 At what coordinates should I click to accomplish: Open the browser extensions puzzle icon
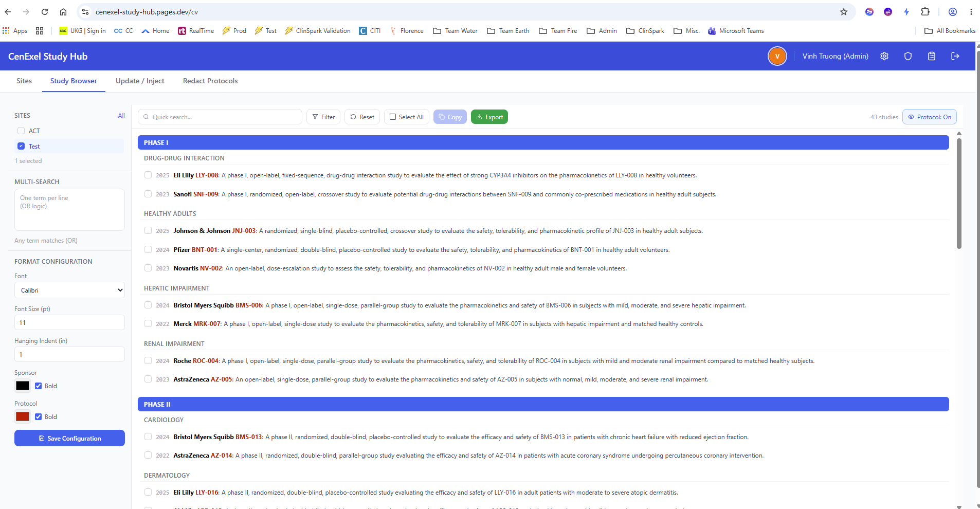click(x=925, y=12)
